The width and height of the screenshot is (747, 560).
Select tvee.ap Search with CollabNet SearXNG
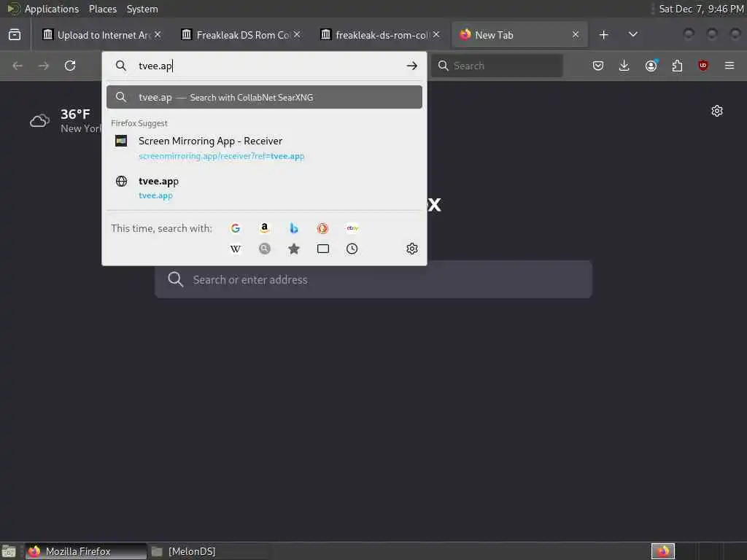point(264,97)
